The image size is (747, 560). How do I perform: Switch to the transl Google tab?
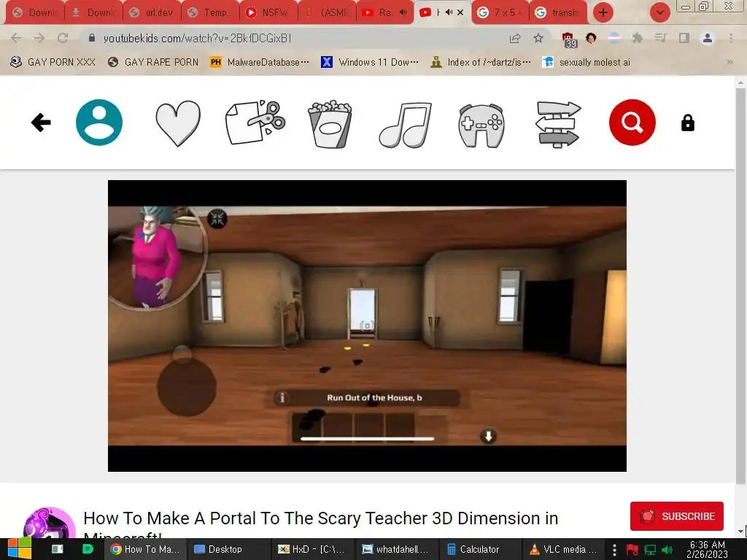[x=557, y=13]
